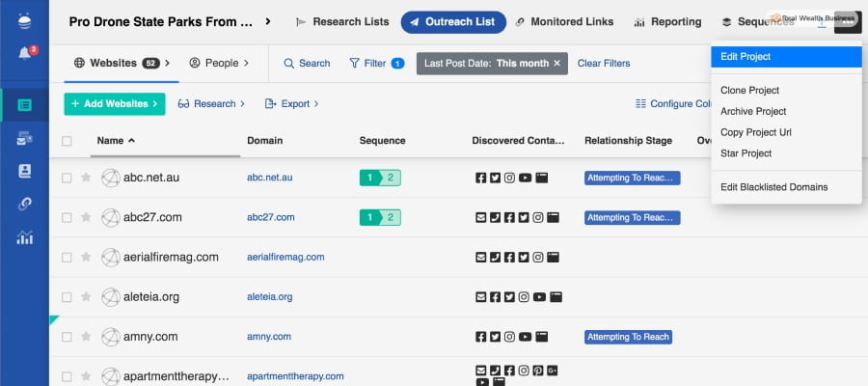
Task: Open the contacts sidebar icon
Action: point(24,171)
